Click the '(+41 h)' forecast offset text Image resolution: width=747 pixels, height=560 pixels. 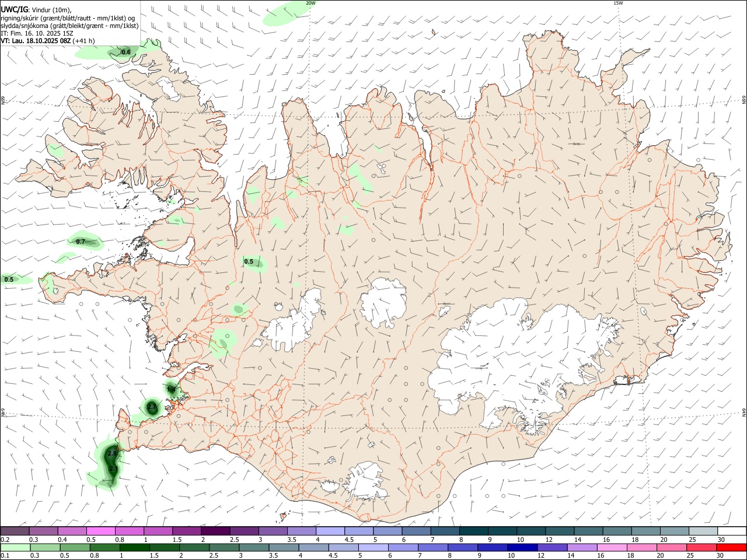click(x=85, y=41)
